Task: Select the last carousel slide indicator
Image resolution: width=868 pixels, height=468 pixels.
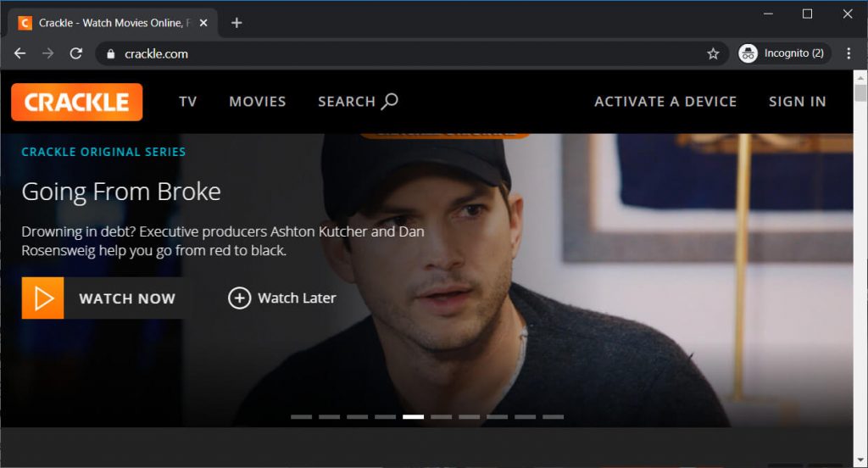Action: [x=553, y=416]
